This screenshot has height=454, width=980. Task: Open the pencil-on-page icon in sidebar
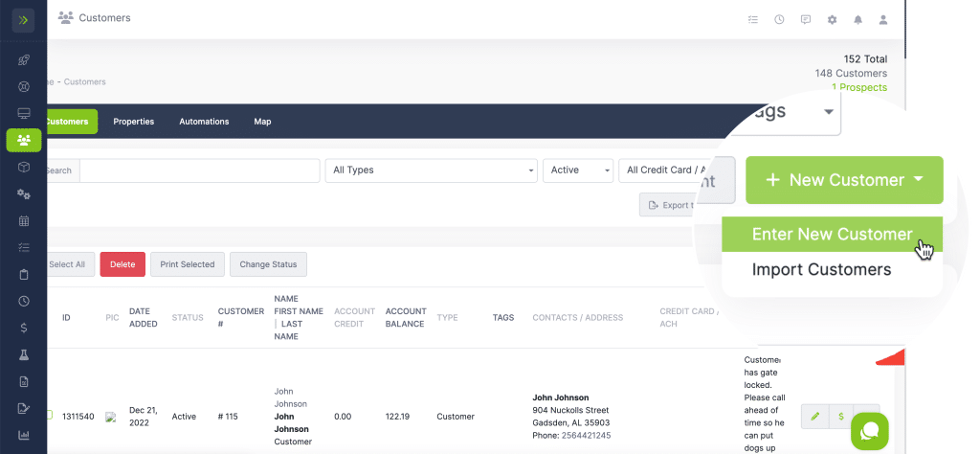(x=24, y=408)
